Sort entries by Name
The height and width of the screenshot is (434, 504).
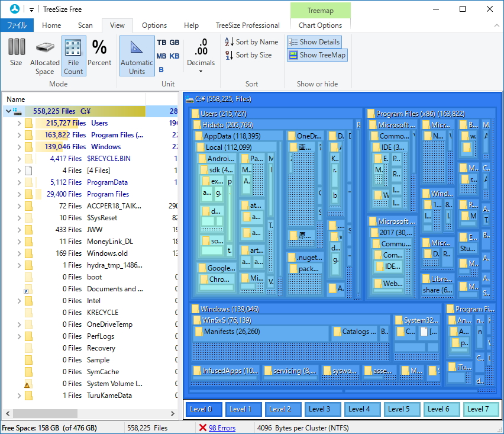pyautogui.click(x=251, y=42)
